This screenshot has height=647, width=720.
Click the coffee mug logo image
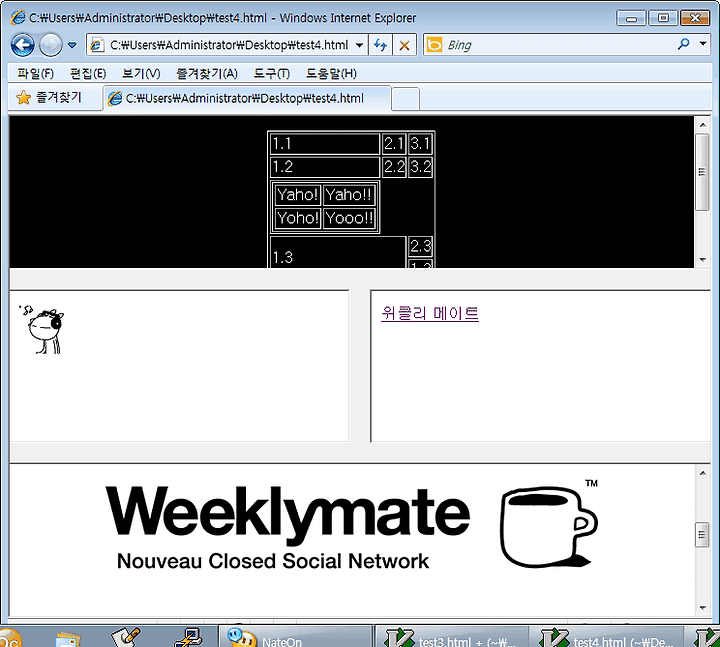point(549,525)
